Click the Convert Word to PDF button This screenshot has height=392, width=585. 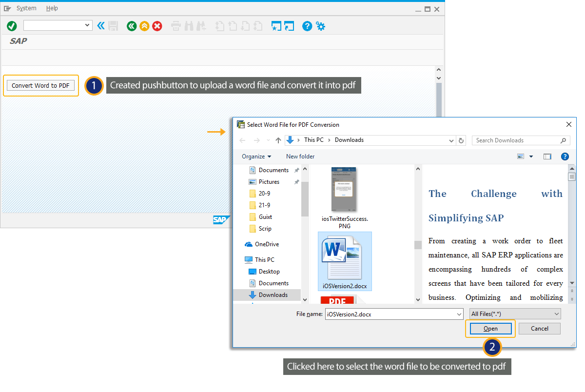pos(40,86)
